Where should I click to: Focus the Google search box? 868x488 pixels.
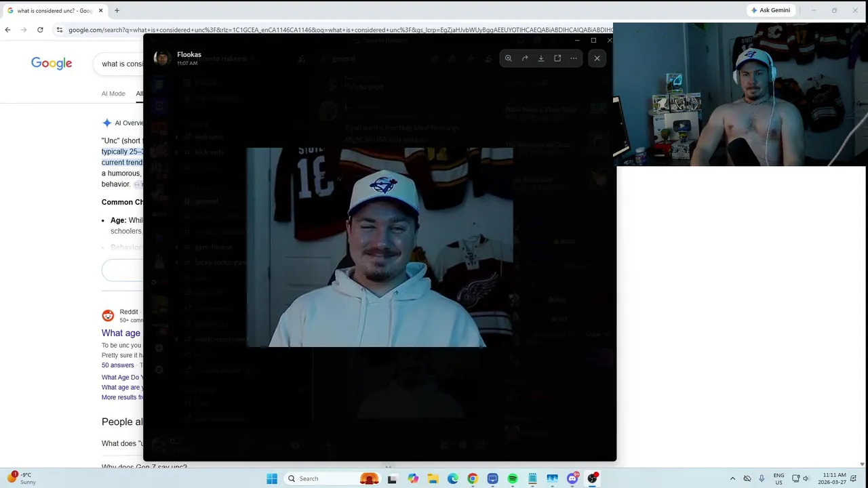[119, 64]
